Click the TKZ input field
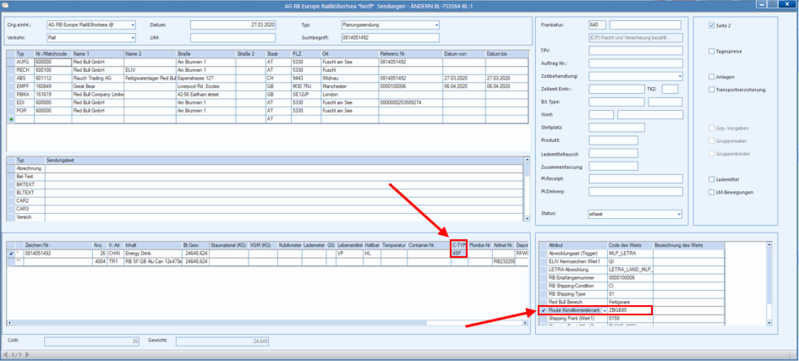 click(670, 89)
